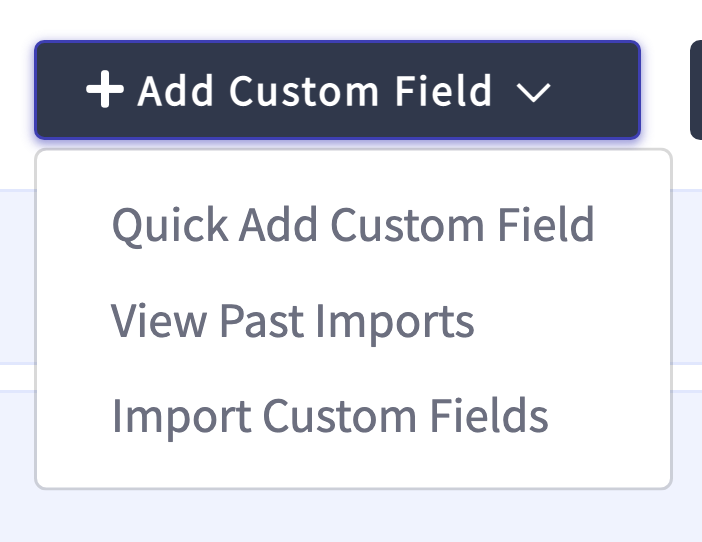This screenshot has width=702, height=542.
Task: Click the downward chevron beside Add Custom Field
Action: tap(533, 93)
